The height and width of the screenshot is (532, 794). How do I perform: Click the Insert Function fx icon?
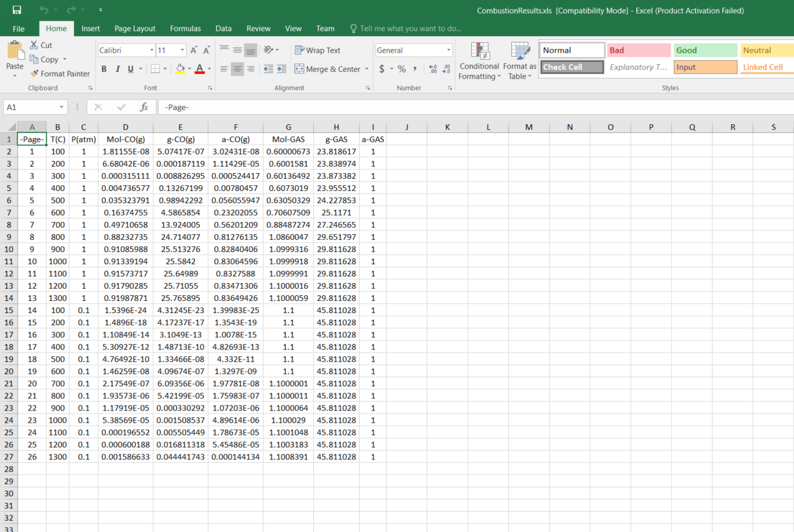tap(144, 107)
